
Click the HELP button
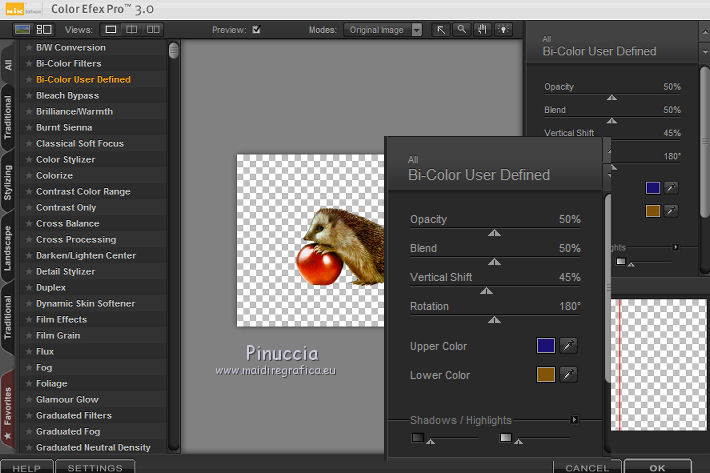tap(27, 467)
